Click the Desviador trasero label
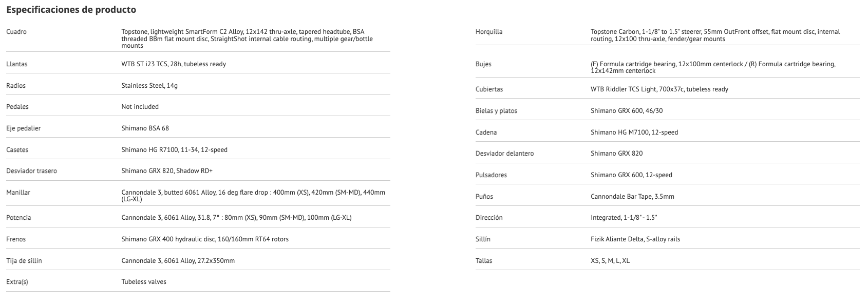Screen dimensions: 868x304 pos(31,171)
